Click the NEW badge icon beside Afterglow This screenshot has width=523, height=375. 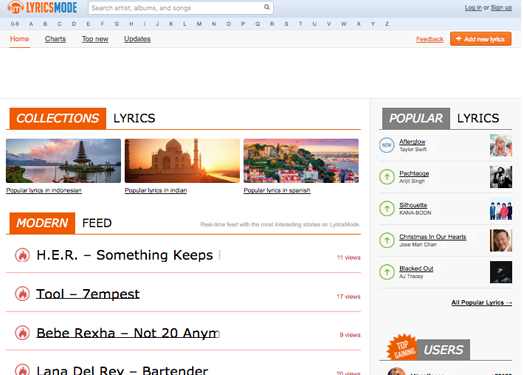pos(387,145)
